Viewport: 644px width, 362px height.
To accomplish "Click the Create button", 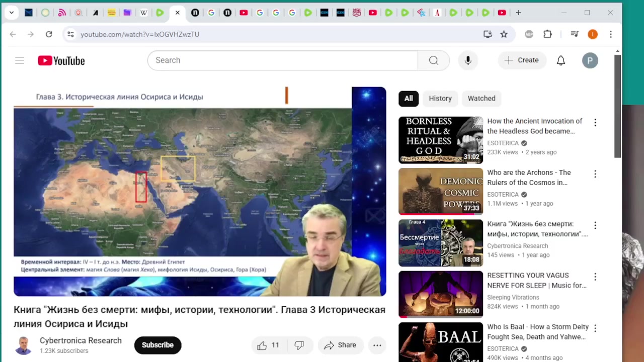I will 522,60.
